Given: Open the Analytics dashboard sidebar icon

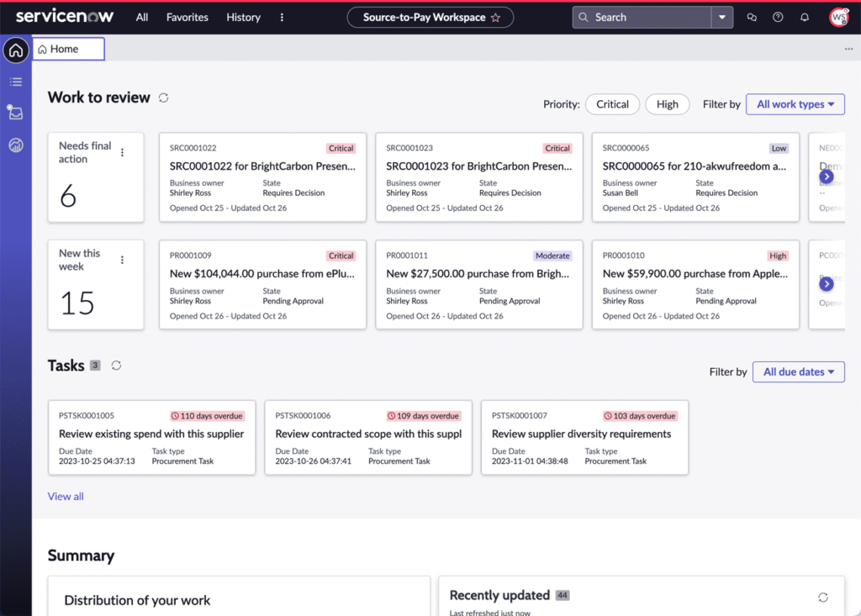Looking at the screenshot, I should click(x=15, y=145).
